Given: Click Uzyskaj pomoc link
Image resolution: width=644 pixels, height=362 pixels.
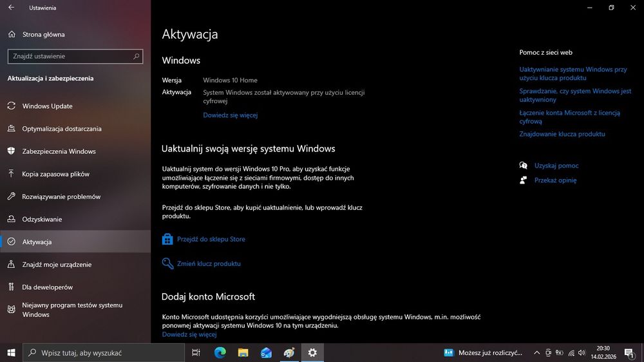Looking at the screenshot, I should [x=556, y=166].
